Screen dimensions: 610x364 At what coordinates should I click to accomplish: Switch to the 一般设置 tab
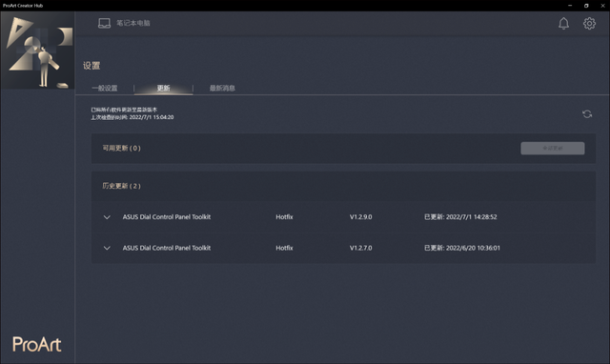point(105,89)
